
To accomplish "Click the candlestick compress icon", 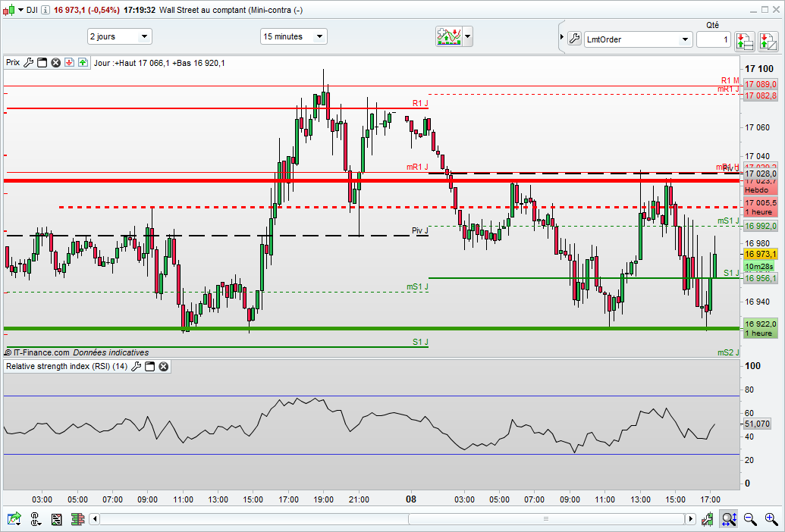I will [x=707, y=519].
